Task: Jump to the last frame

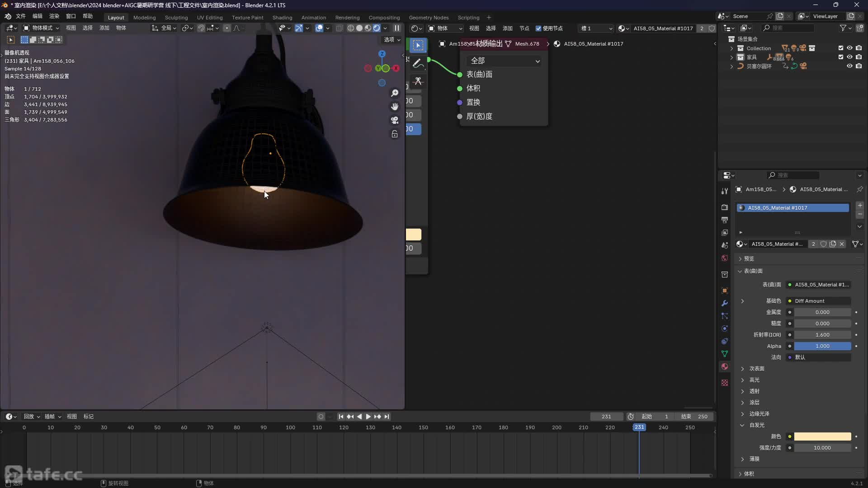Action: [x=387, y=417]
